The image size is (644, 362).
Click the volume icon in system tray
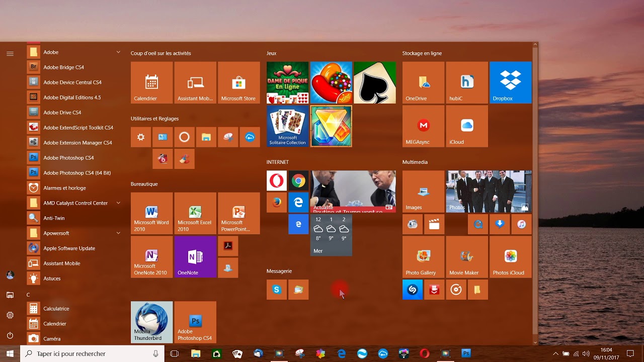pos(586,354)
